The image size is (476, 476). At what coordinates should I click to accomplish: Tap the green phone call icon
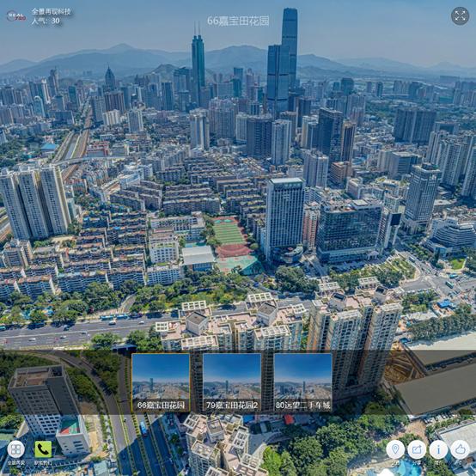43,449
